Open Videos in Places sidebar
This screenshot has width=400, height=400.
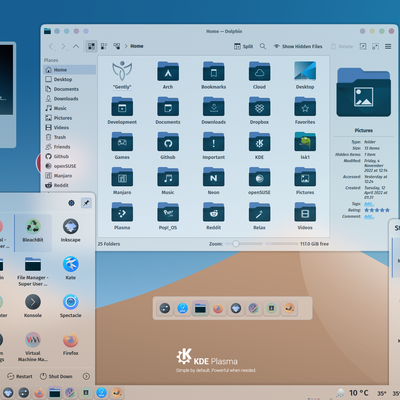(70, 128)
